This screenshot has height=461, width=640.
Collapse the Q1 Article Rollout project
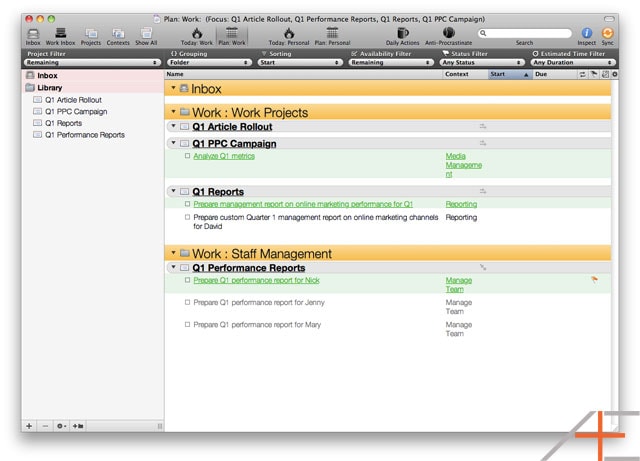click(x=173, y=126)
